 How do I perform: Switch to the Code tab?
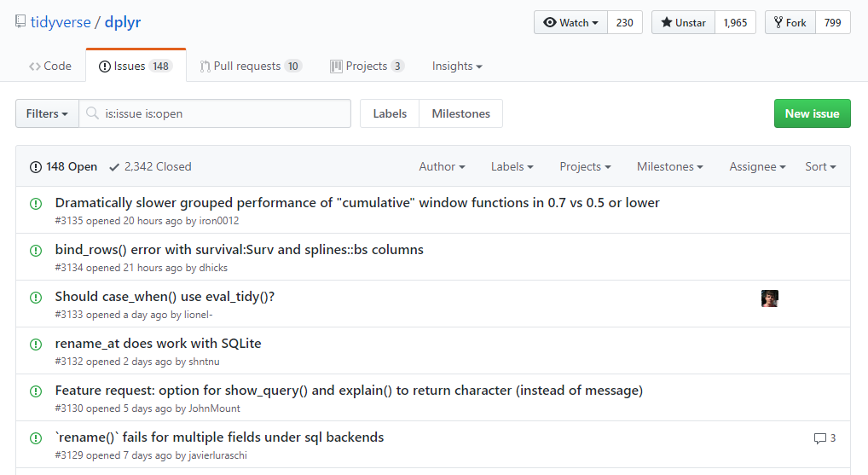50,66
